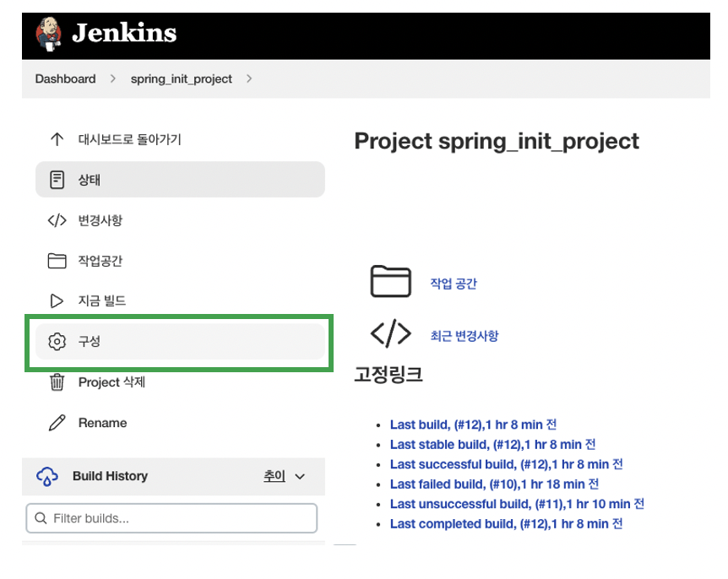The width and height of the screenshot is (728, 579).
Task: Click the large workspace folder icon
Action: 390,281
